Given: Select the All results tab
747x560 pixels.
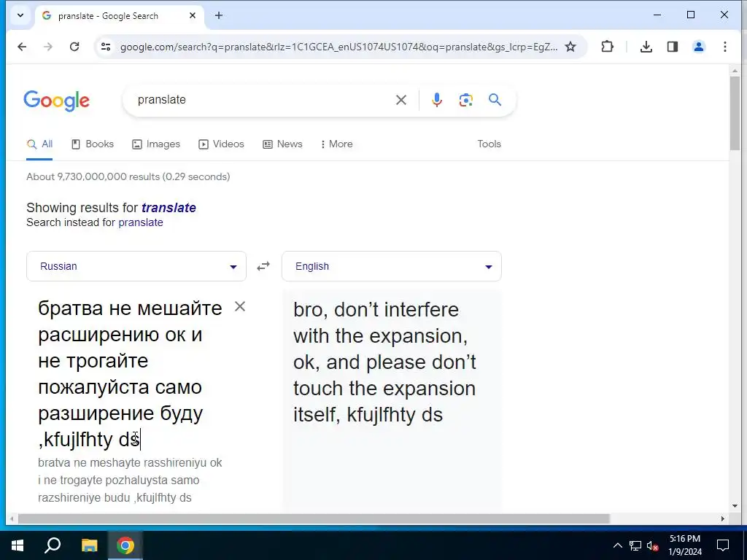Looking at the screenshot, I should 40,144.
